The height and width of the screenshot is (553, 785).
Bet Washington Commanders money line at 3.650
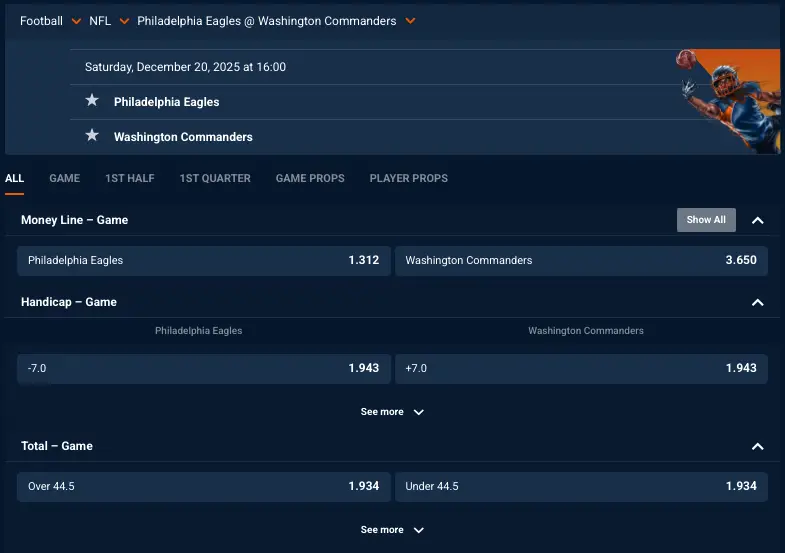click(x=581, y=260)
